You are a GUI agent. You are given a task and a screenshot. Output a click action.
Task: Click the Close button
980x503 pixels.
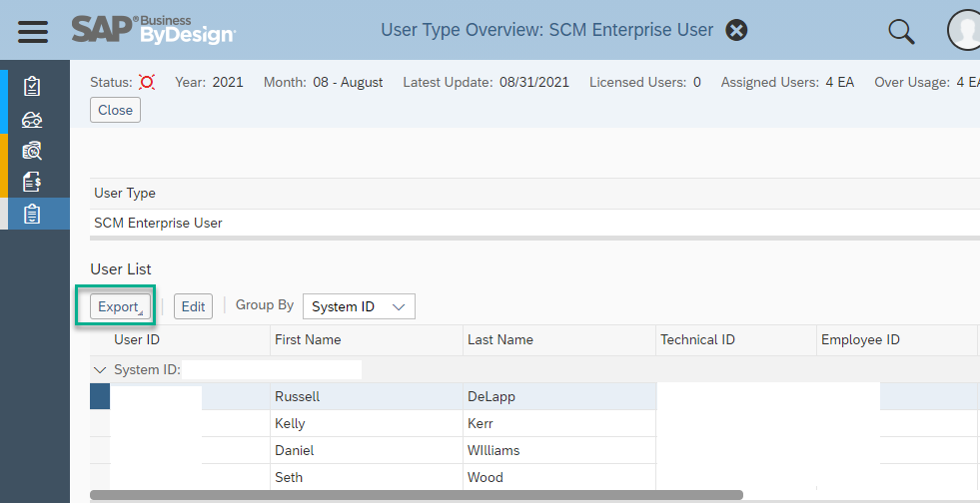pos(115,110)
